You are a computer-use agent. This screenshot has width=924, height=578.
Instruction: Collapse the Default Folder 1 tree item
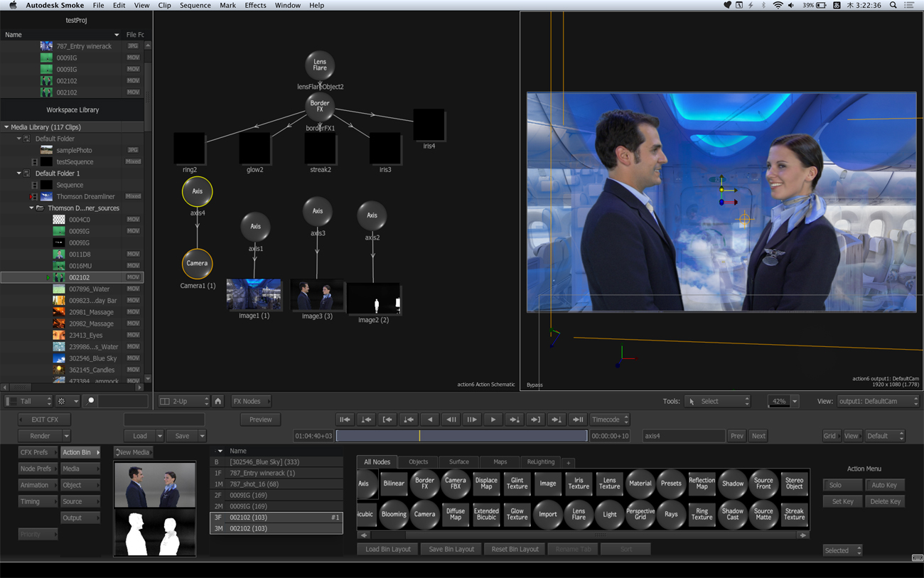(x=19, y=173)
